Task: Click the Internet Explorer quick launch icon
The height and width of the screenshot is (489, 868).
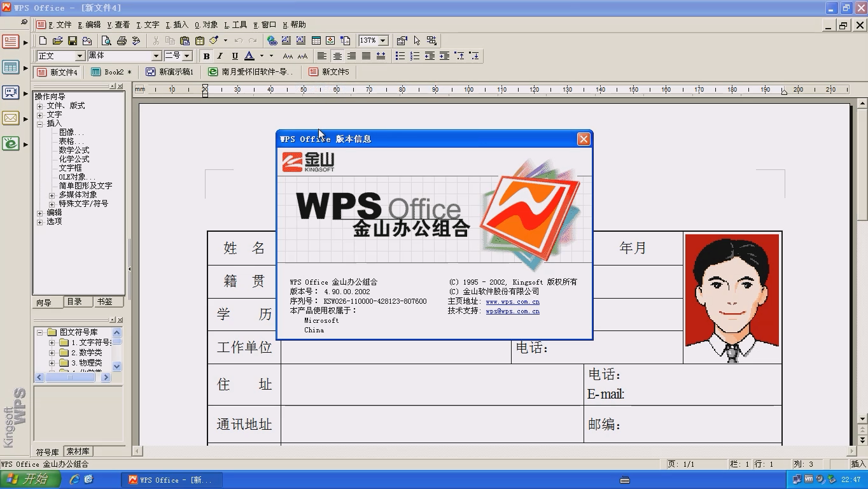Action: 74,479
